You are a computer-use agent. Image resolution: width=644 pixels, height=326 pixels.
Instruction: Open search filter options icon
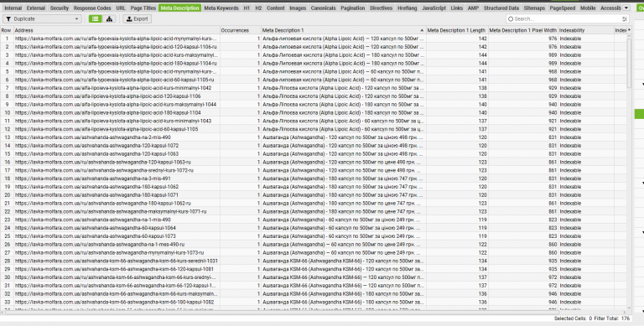click(x=625, y=19)
